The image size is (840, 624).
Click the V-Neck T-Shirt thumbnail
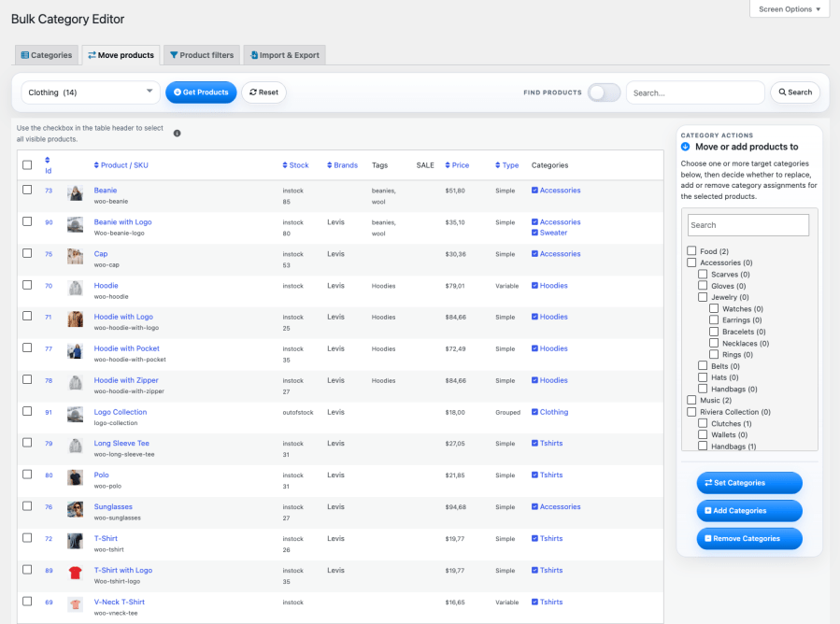click(x=75, y=604)
